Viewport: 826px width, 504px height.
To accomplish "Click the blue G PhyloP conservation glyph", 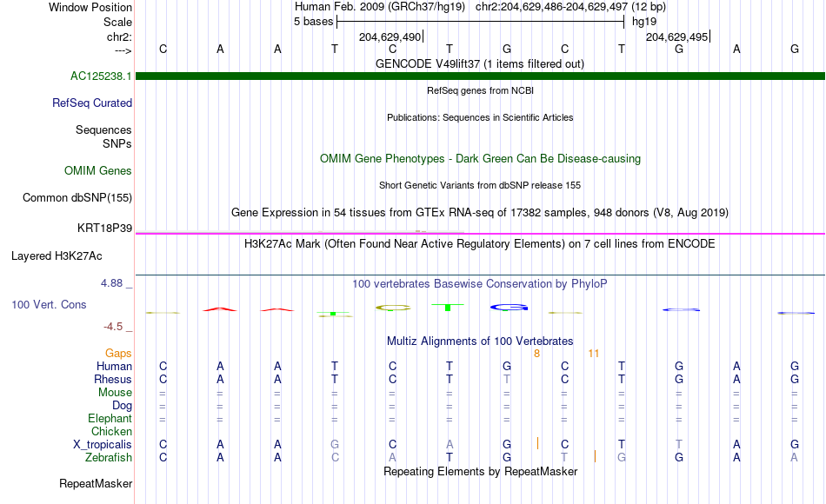I will 509,308.
